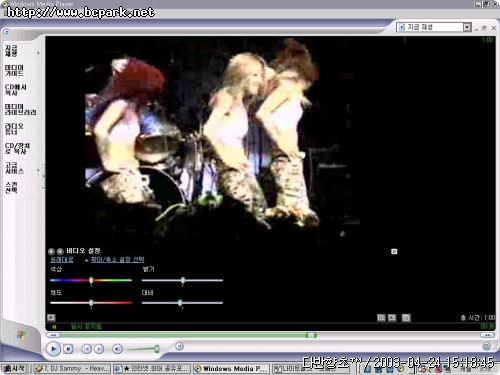
Task: Click the rewind button on the seek bar
Action: tap(53, 335)
